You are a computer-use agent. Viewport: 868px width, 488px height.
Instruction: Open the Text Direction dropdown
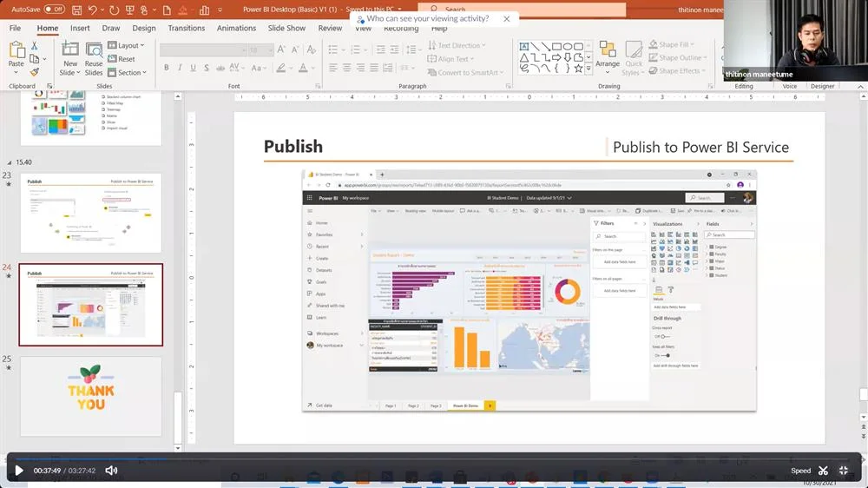click(457, 45)
